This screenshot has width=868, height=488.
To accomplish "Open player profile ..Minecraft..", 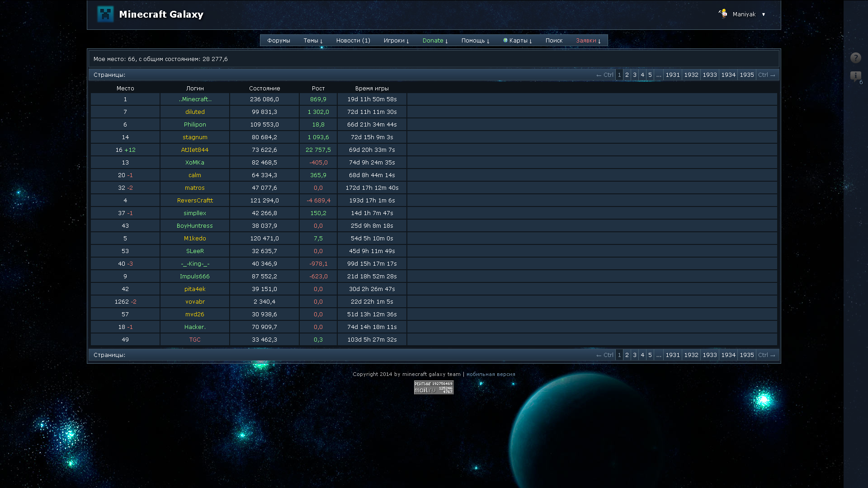I will [x=195, y=99].
